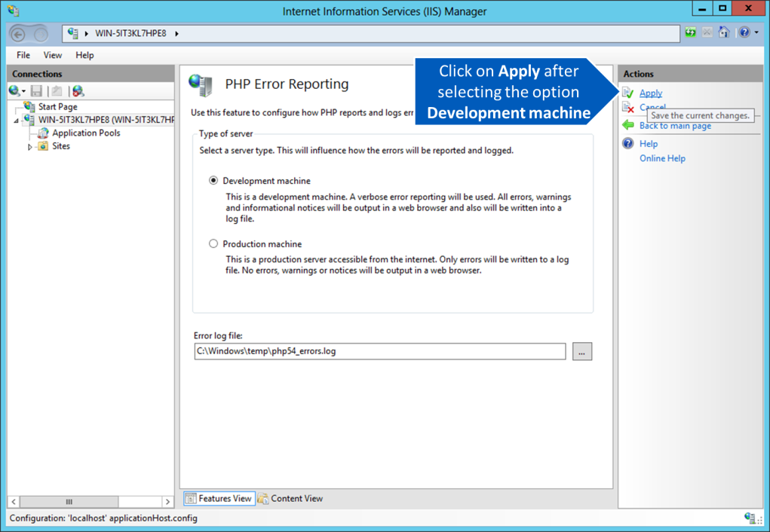Expand the Sites tree node

(29, 146)
